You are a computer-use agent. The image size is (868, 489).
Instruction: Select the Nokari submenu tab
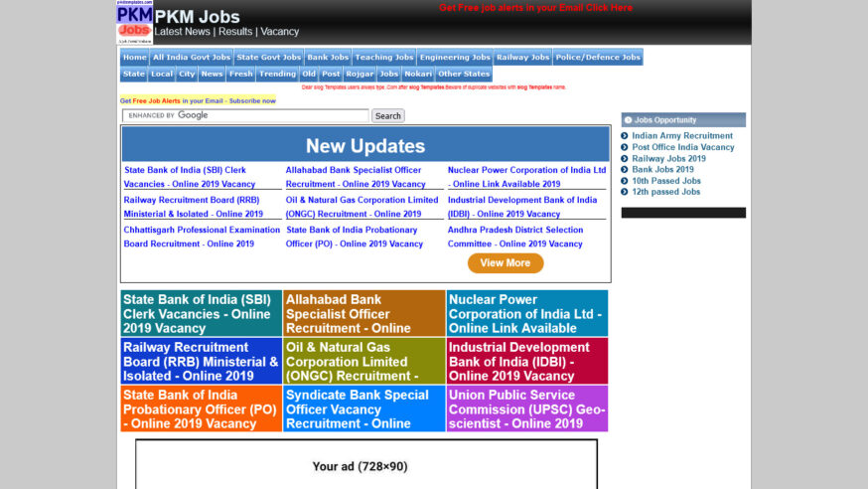click(x=418, y=74)
